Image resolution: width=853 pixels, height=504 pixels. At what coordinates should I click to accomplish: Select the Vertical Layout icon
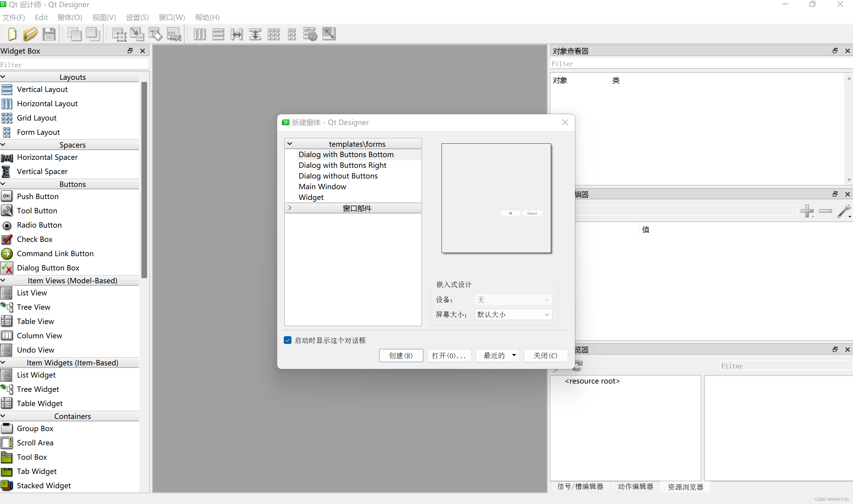[x=7, y=89]
